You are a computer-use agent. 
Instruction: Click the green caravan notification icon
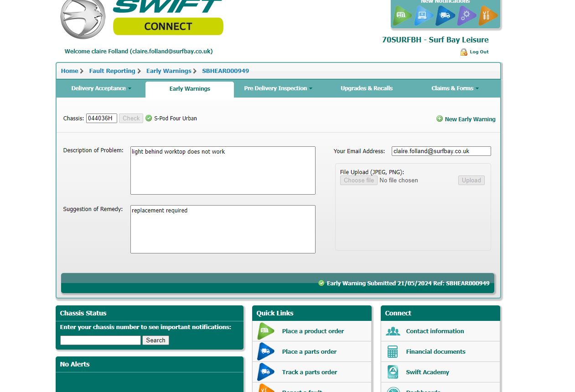click(402, 15)
